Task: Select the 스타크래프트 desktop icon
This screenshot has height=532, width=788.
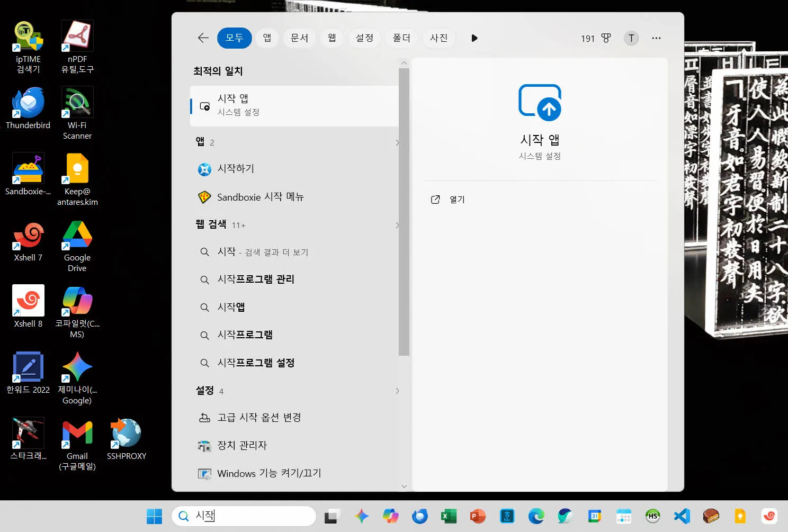Action: (x=28, y=439)
